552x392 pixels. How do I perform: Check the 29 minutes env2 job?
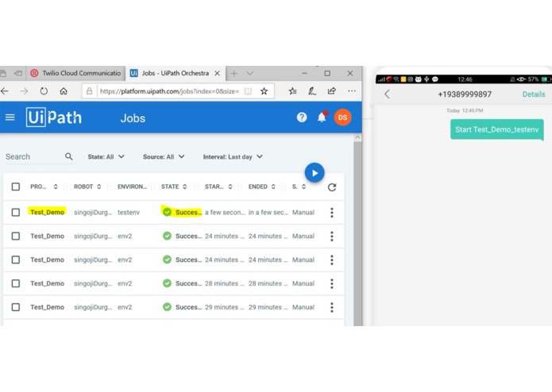pyautogui.click(x=16, y=307)
